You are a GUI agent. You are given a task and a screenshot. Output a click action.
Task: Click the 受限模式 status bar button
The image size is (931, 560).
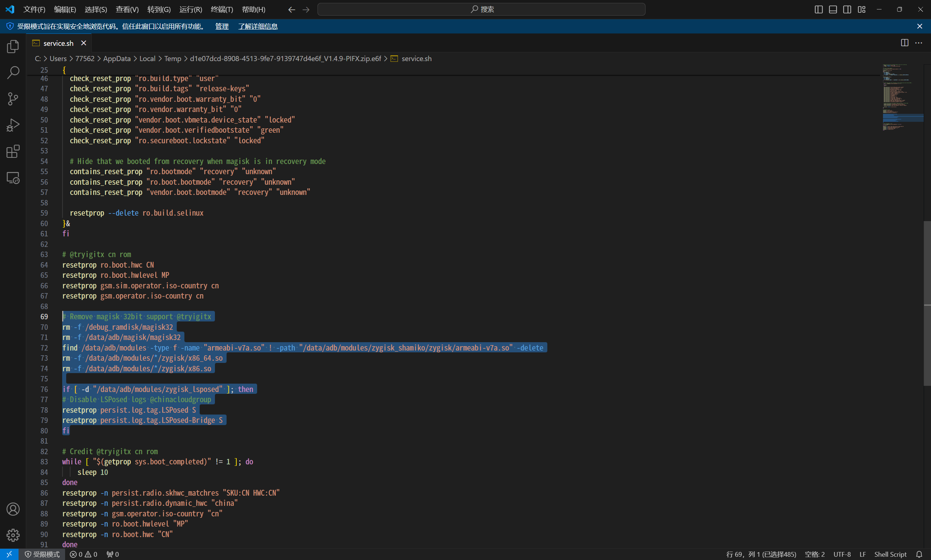(x=42, y=554)
